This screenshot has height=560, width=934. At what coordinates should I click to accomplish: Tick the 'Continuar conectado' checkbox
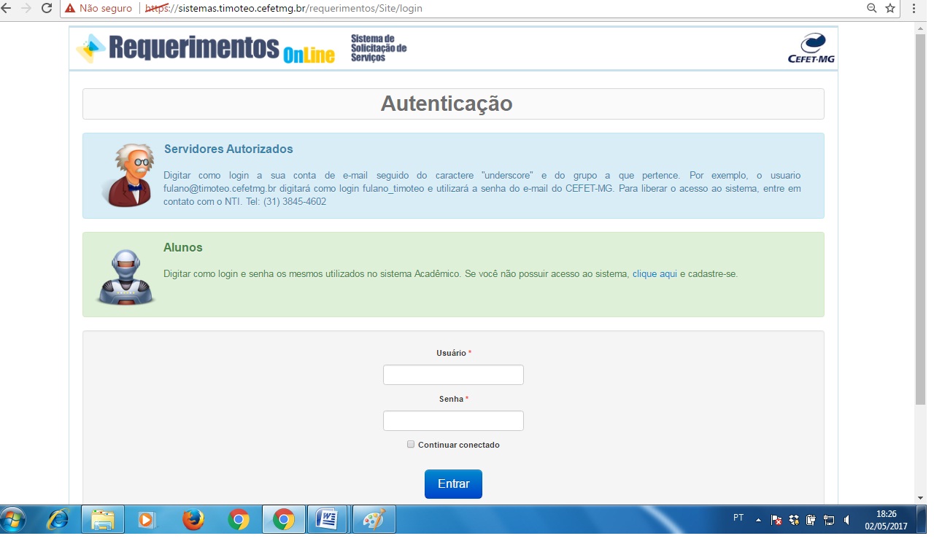(x=411, y=444)
